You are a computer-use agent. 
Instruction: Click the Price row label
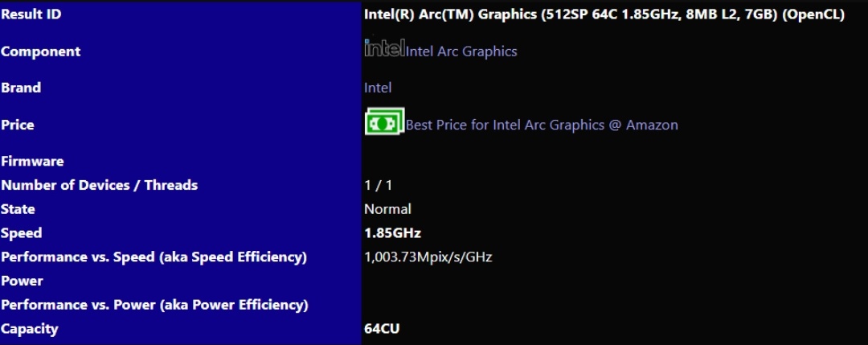pyautogui.click(x=18, y=125)
